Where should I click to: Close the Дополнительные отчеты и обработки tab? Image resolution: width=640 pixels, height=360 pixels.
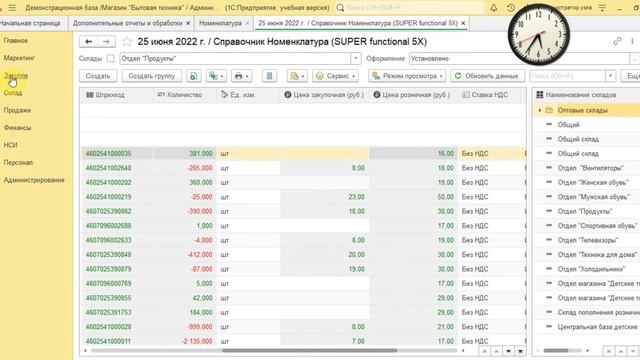click(x=188, y=24)
